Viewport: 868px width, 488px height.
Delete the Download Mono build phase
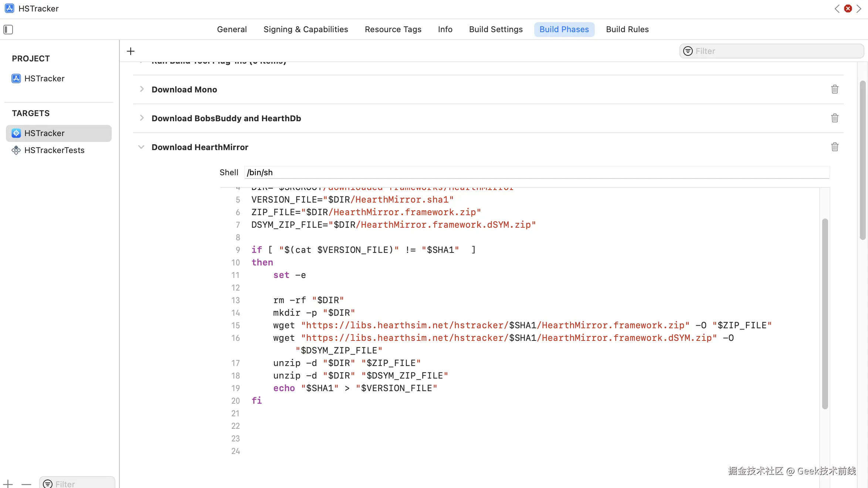point(834,89)
